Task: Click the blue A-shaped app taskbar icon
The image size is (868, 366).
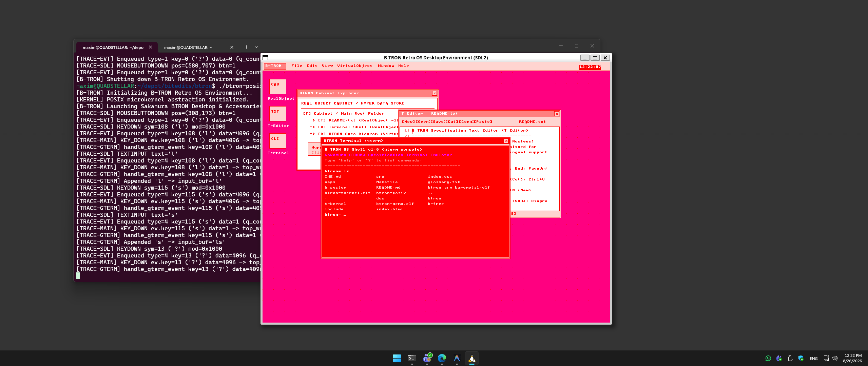Action: point(457,358)
